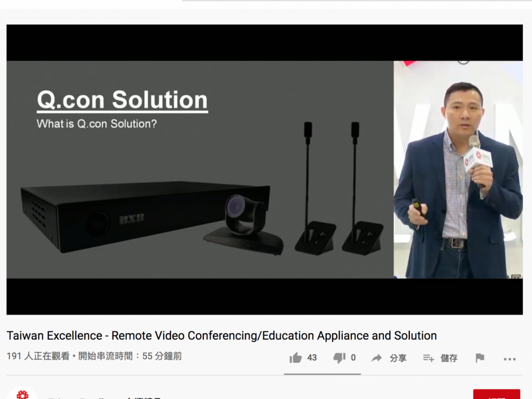Click the save-to-playlist icon

[429, 358]
